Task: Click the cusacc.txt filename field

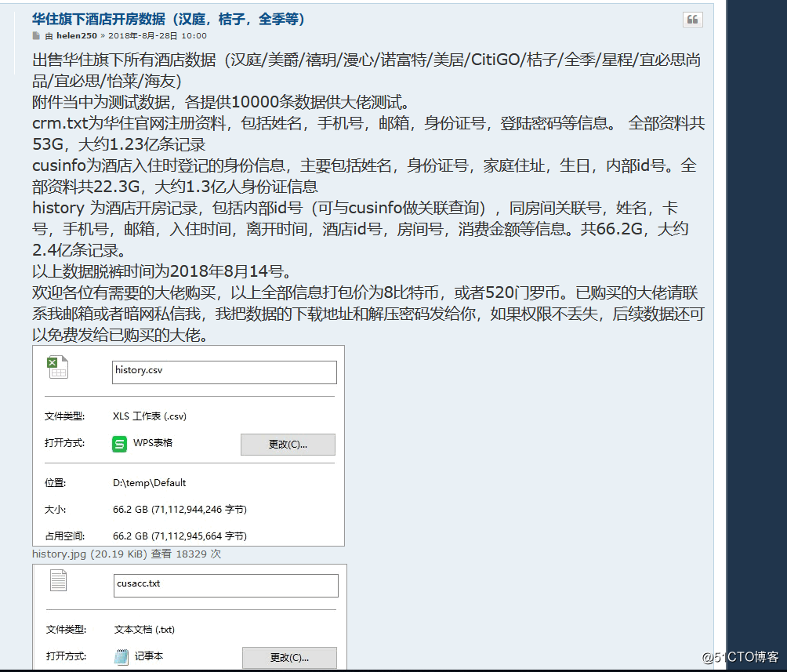Action: pyautogui.click(x=226, y=586)
